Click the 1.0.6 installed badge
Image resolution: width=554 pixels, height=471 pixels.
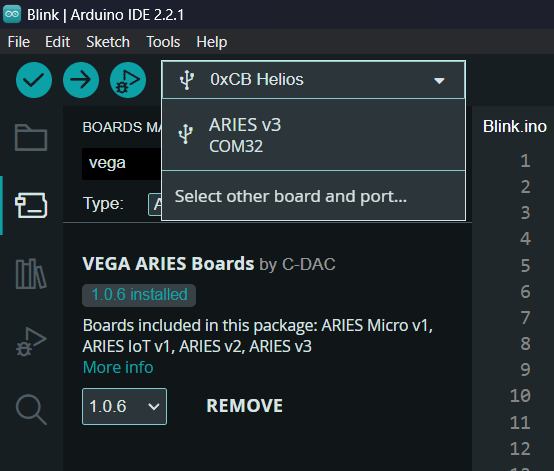(x=139, y=295)
